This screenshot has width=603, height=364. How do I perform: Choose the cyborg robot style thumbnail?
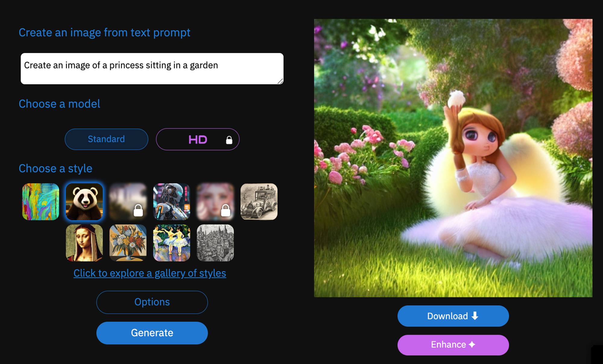[x=172, y=202]
